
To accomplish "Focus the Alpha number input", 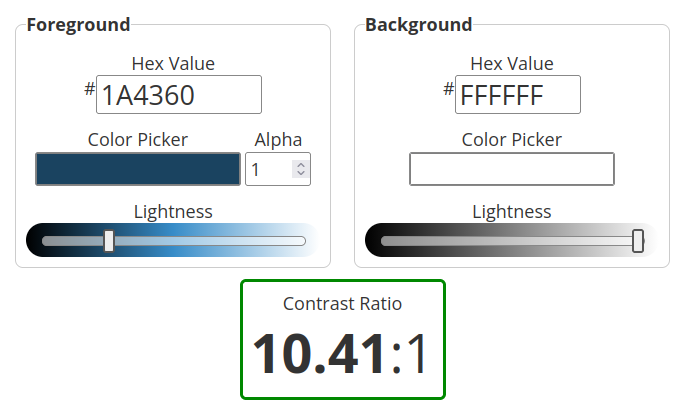I will coord(268,169).
